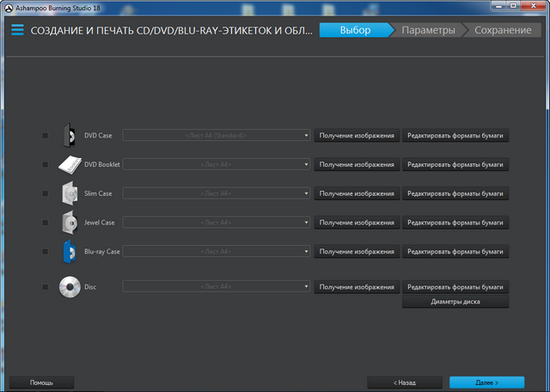
Task: Open the DVD Booklet paper format dropdown
Action: [216, 164]
